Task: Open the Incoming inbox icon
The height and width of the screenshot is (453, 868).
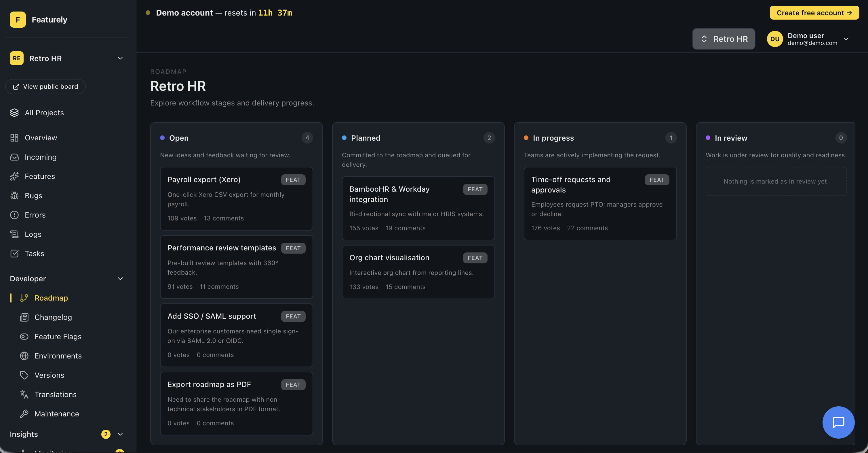Action: tap(14, 157)
